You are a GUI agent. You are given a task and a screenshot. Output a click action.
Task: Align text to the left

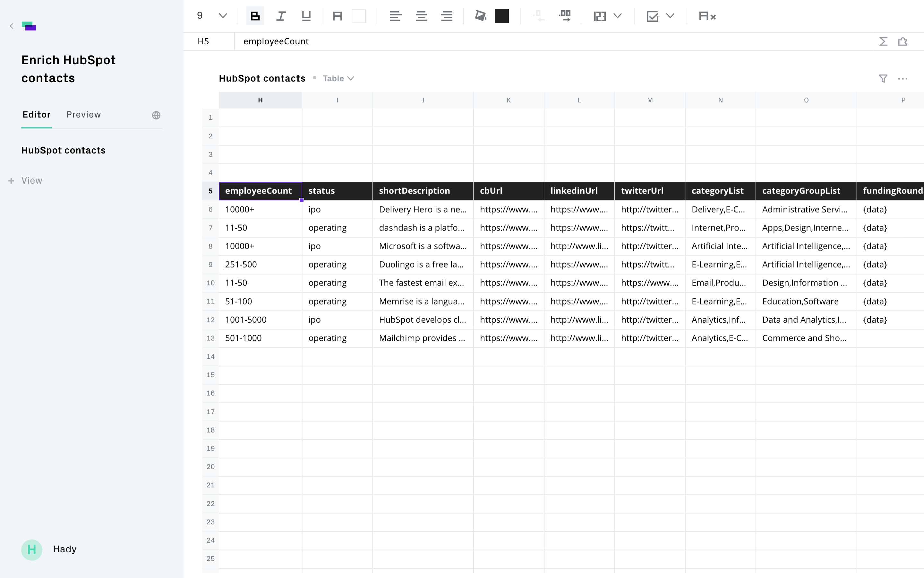(x=395, y=16)
